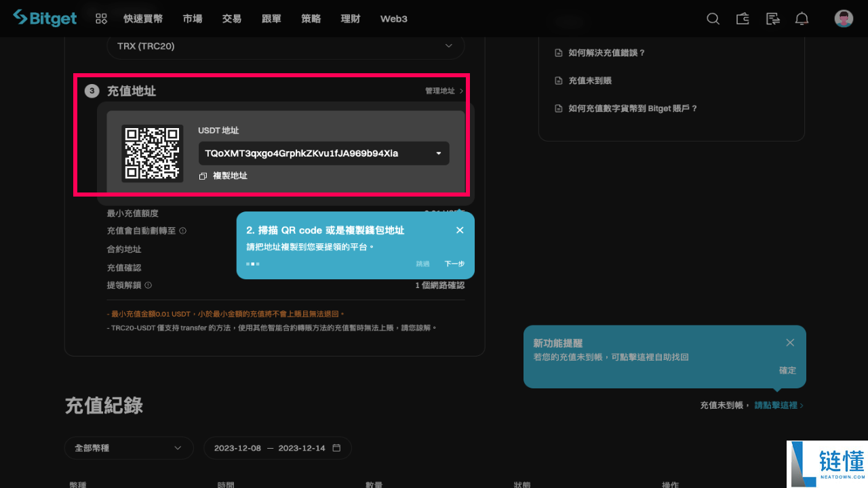
Task: Click 確定 in the 新功能提醒 popup
Action: tap(787, 371)
